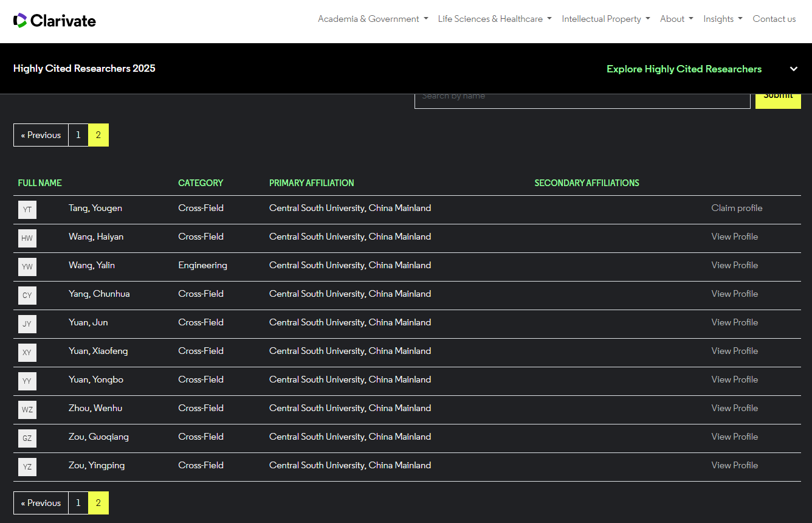
Task: Click the YW avatar for Wang, Yalin
Action: click(x=27, y=267)
